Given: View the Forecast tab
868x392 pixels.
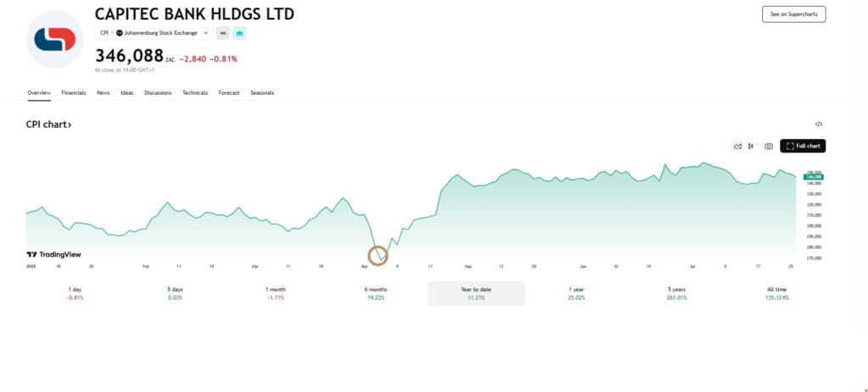Looking at the screenshot, I should coord(229,93).
